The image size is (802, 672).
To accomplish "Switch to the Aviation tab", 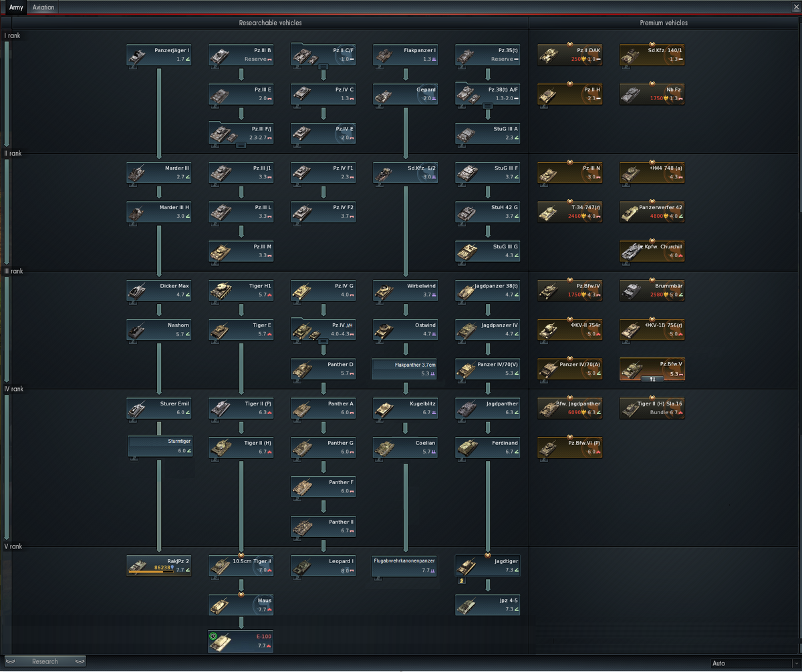I will (x=43, y=7).
